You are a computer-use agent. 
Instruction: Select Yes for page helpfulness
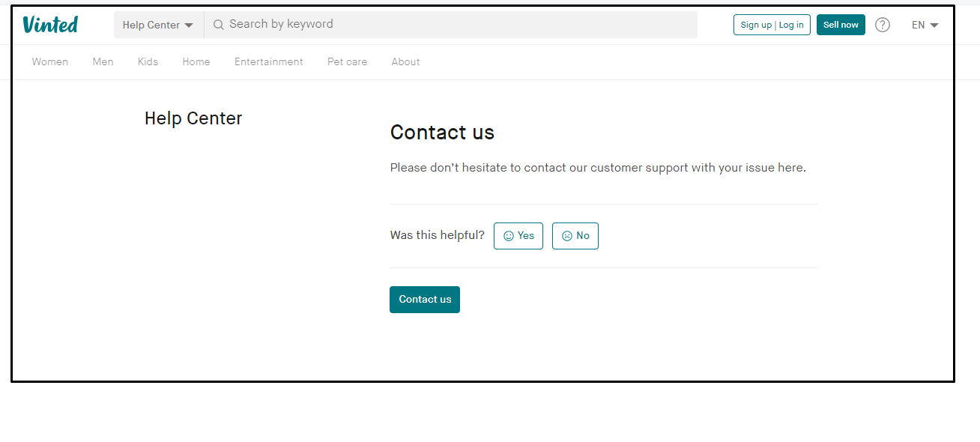tap(518, 235)
